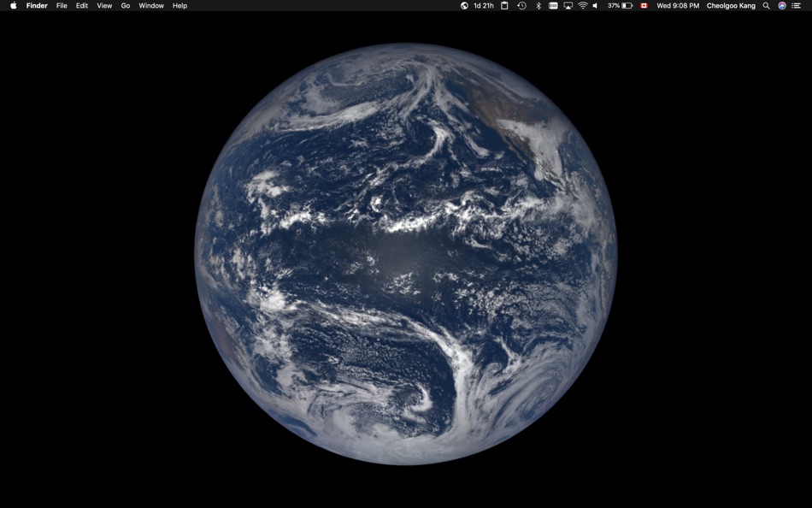The width and height of the screenshot is (812, 508).
Task: Open the Wi-Fi status menu
Action: click(583, 6)
